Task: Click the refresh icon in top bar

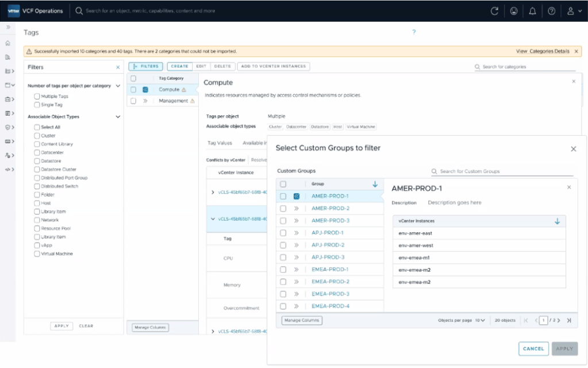Action: [494, 11]
